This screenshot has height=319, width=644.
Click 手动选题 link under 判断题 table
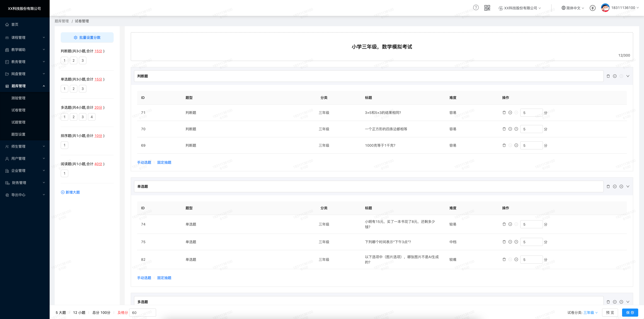tap(144, 163)
